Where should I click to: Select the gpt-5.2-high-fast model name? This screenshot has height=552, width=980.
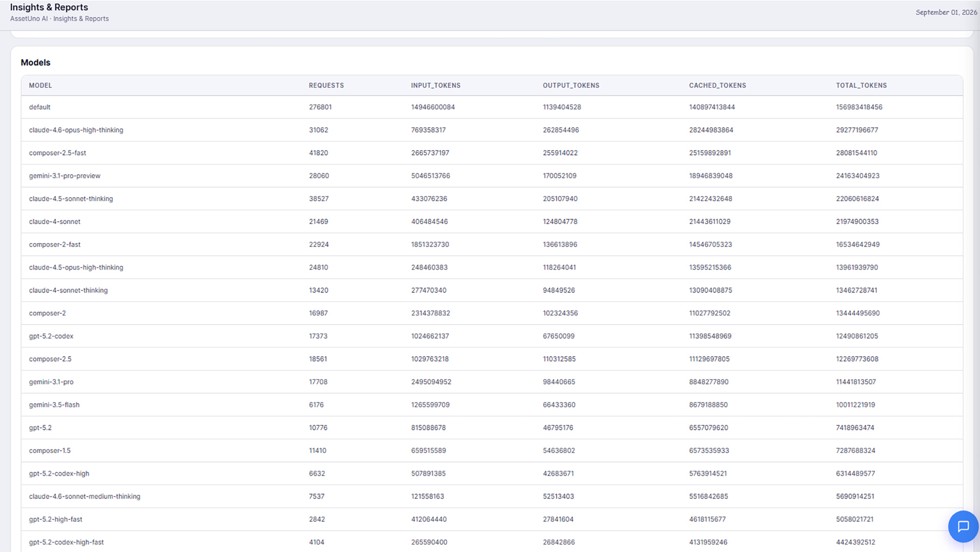[x=56, y=519]
